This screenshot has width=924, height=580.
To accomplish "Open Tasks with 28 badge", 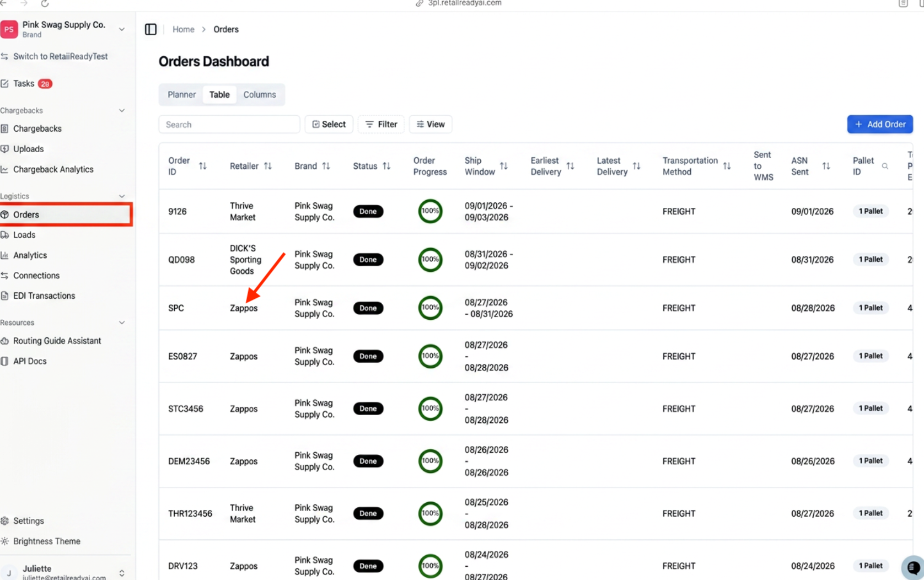I will click(x=26, y=84).
